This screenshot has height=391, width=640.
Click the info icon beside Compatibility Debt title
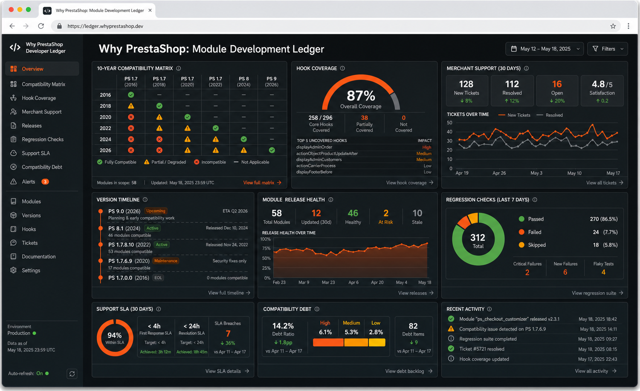tap(317, 309)
